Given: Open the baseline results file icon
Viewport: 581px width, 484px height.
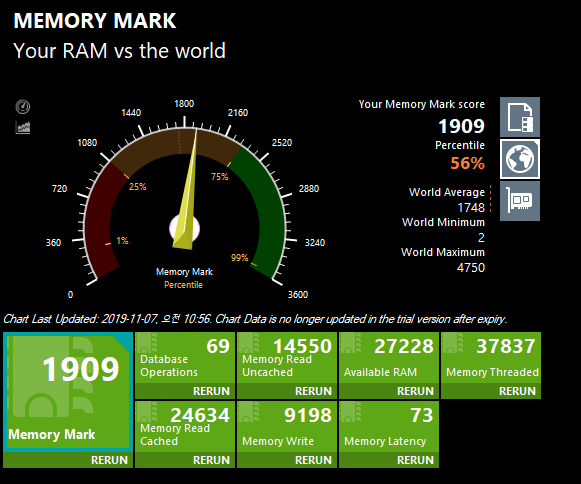Looking at the screenshot, I should [520, 117].
